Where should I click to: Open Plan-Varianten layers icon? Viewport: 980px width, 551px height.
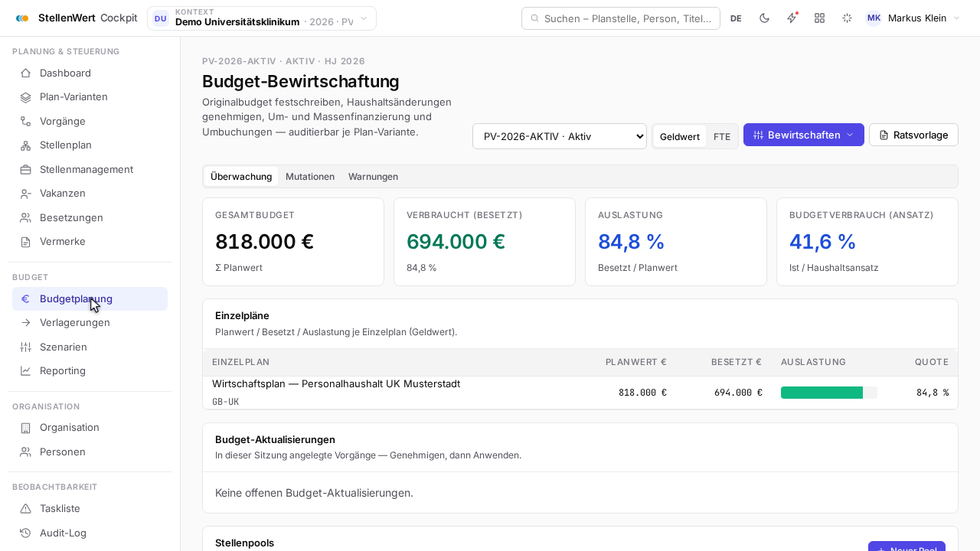[25, 97]
